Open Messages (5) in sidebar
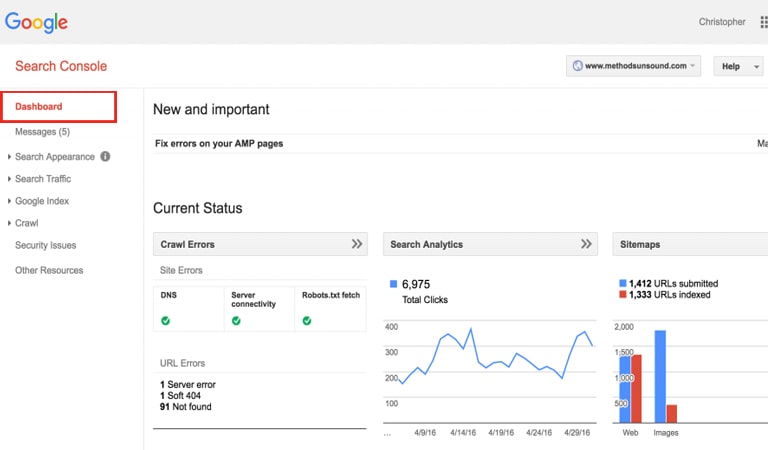The image size is (768, 450). (x=43, y=132)
